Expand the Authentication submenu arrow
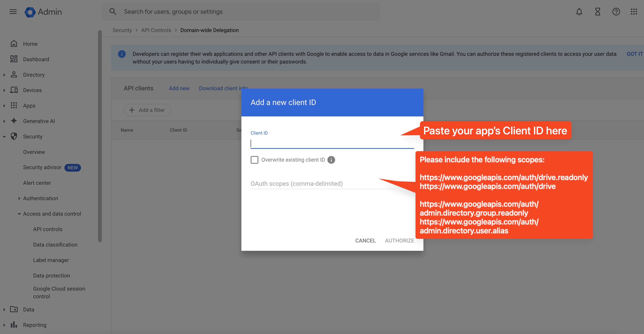The image size is (644, 334). (19, 198)
